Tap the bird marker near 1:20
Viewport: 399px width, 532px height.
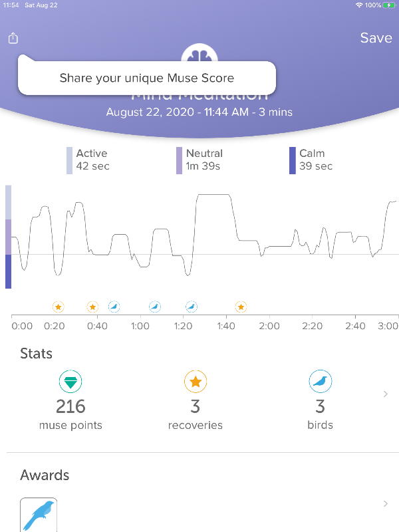192,307
